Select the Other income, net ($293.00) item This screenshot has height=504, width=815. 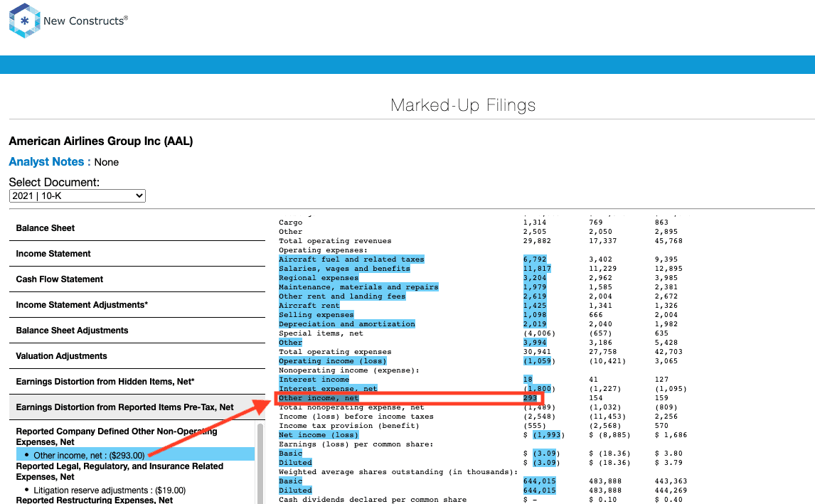pos(135,455)
